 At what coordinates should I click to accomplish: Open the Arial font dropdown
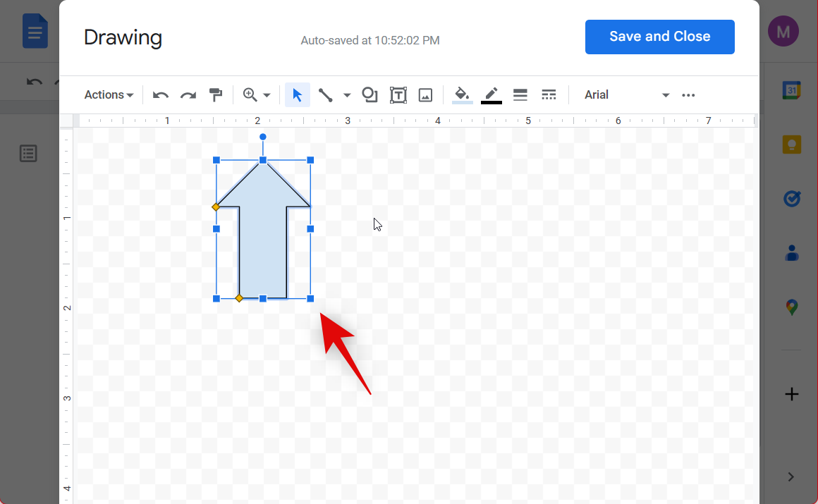tap(626, 95)
